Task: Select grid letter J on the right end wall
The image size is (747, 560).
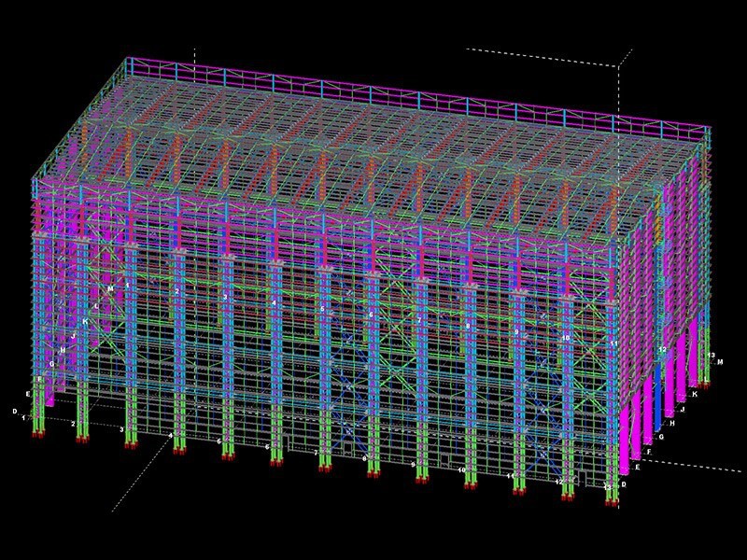Action: [x=684, y=409]
